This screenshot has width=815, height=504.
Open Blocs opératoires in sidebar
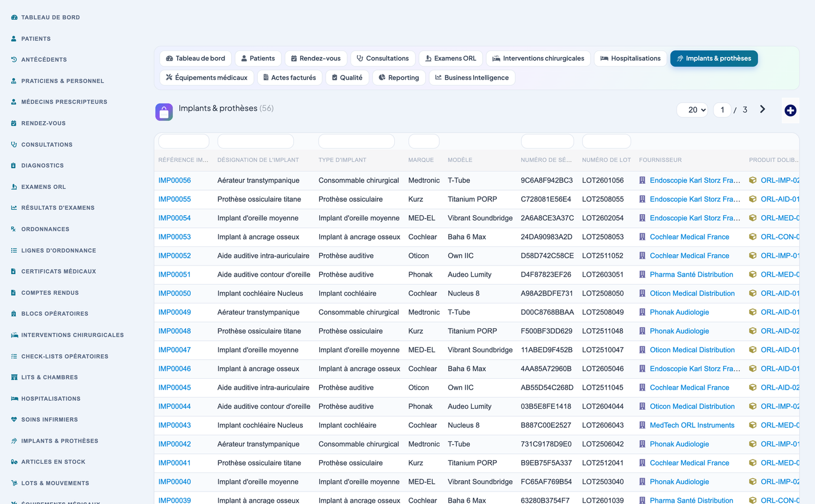click(x=50, y=314)
